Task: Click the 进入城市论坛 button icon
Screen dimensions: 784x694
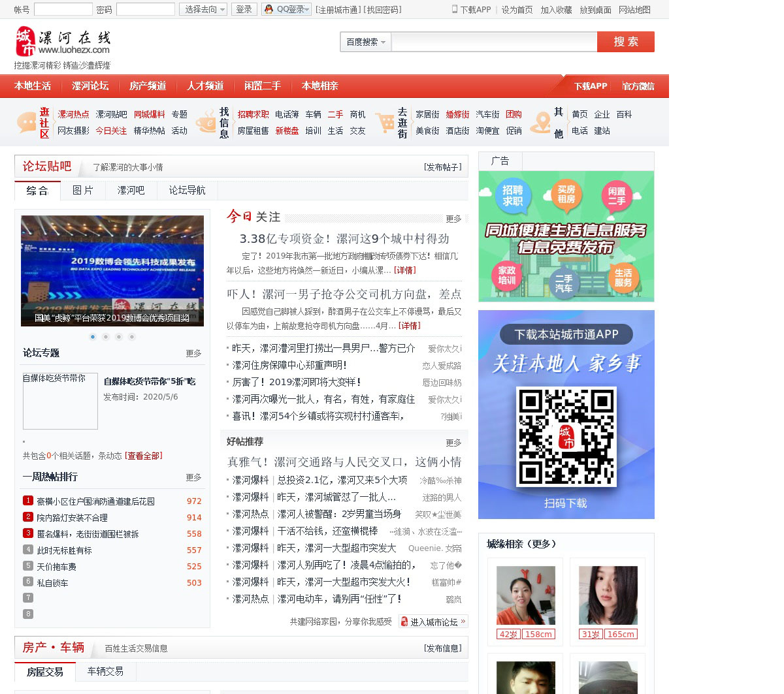Action: 404,622
